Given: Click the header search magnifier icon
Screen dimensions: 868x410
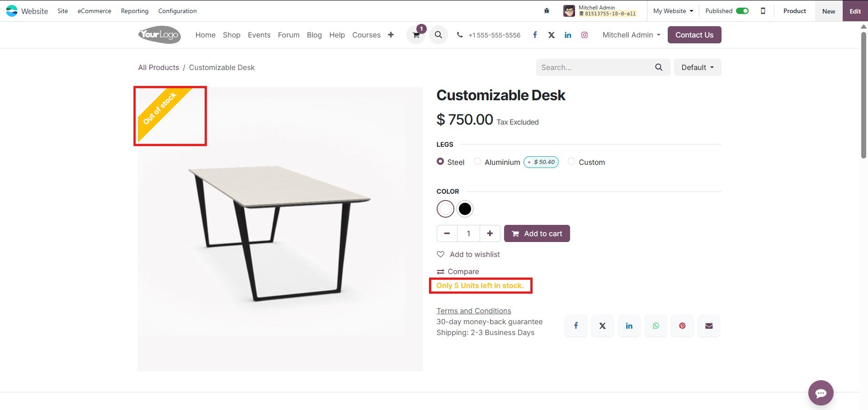Looking at the screenshot, I should pyautogui.click(x=438, y=35).
